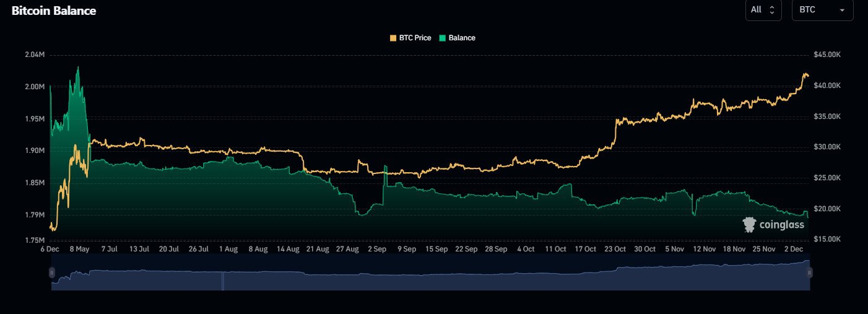Click the 23 Oct date label
868x314 pixels.
click(x=615, y=249)
